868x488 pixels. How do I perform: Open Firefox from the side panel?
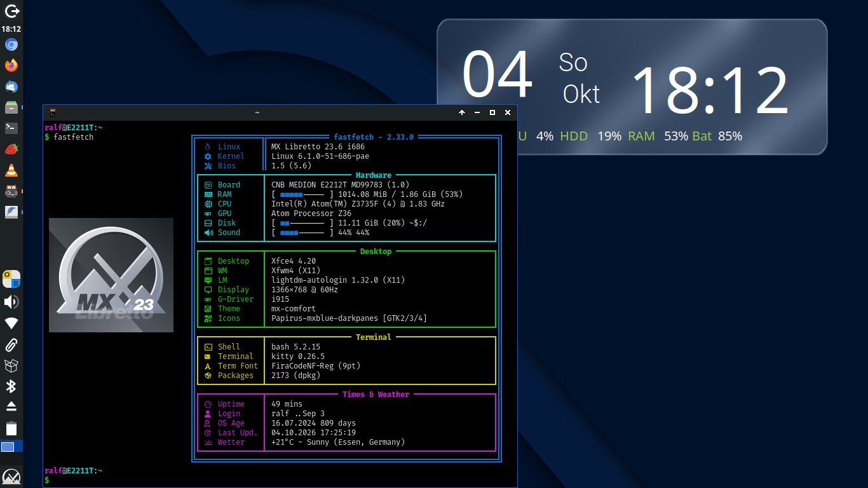11,65
